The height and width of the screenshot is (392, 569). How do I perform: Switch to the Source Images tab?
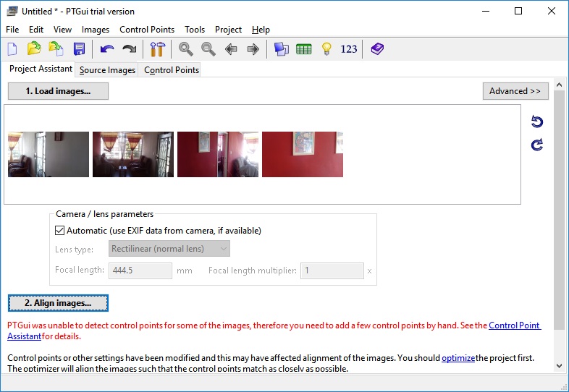pos(107,69)
